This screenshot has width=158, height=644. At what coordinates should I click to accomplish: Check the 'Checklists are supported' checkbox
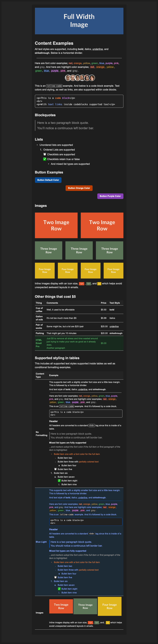pyautogui.click(x=45, y=154)
